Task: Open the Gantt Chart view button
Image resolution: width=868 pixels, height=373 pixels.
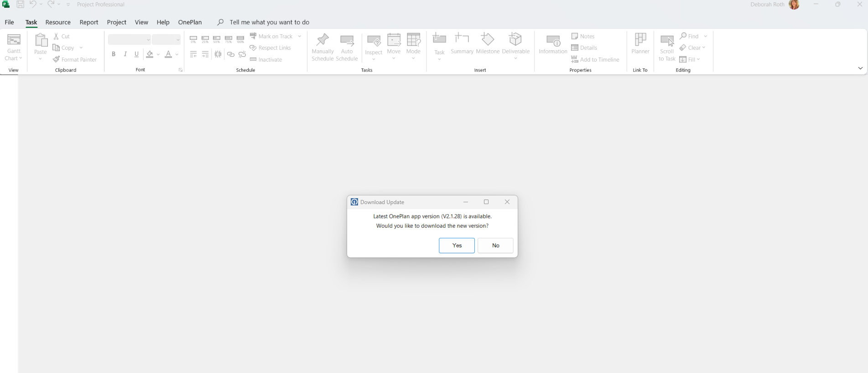Action: pos(14,47)
